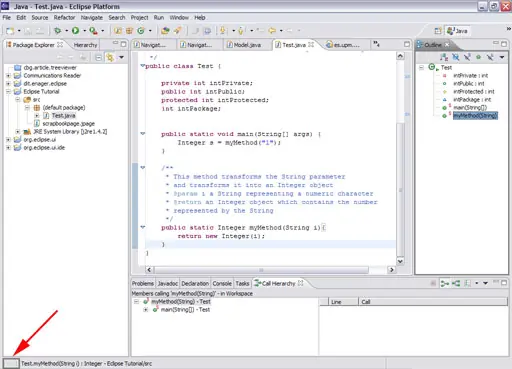Screen dimensions: 512x369
Task: Show the hidden editor tabs list
Action: 376,44
